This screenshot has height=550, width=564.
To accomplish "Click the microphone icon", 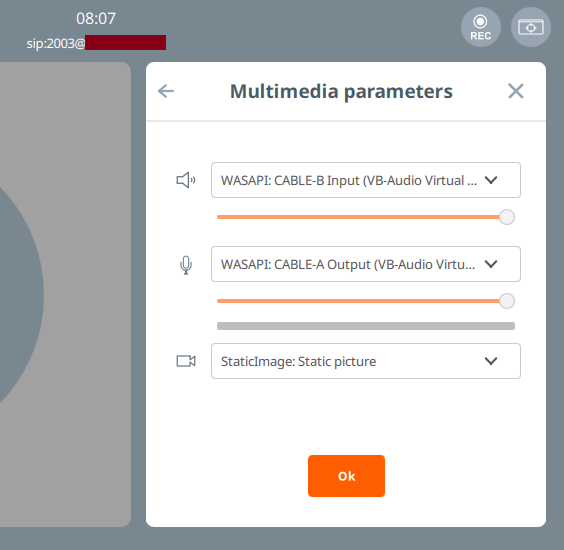I will coord(186,265).
